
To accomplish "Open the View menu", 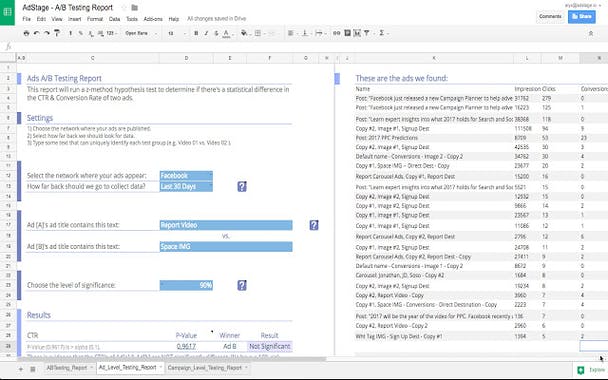I will [x=57, y=19].
